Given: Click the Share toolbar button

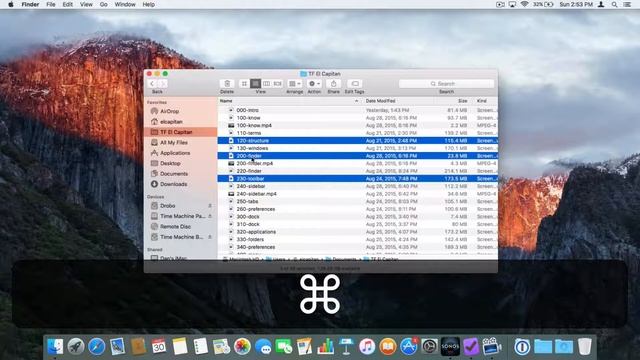Looking at the screenshot, I should click(x=333, y=84).
